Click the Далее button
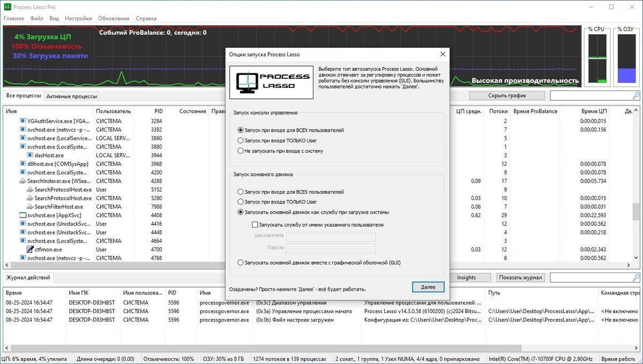Image resolution: width=643 pixels, height=364 pixels. pos(428,287)
